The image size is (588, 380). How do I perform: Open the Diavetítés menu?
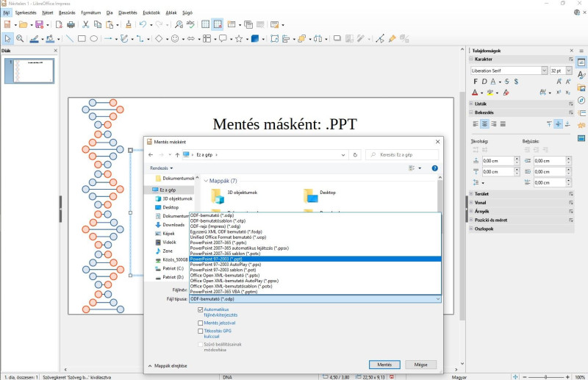click(128, 12)
